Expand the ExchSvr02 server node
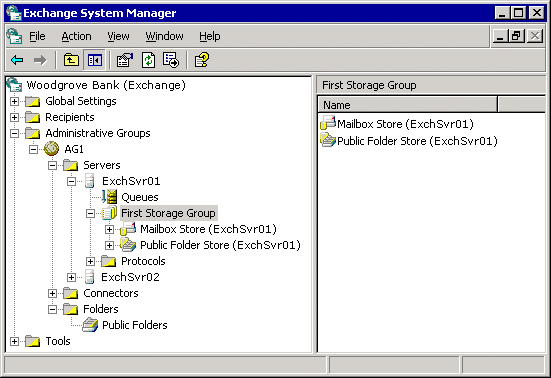Viewport: 551px width, 378px height. [71, 278]
